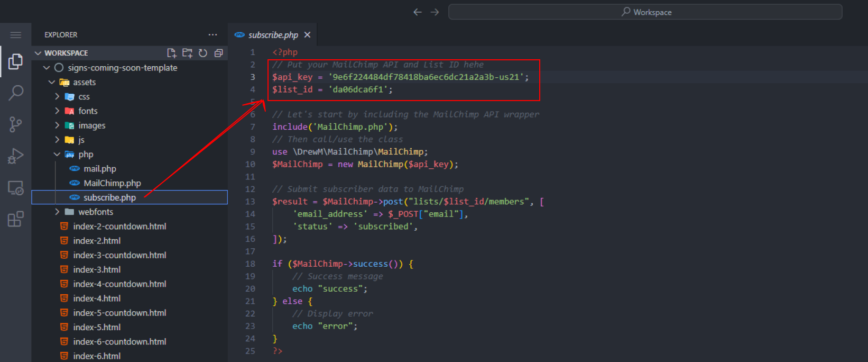Open Explorer more actions ellipsis menu
Image resolution: width=868 pixels, height=362 pixels.
213,35
